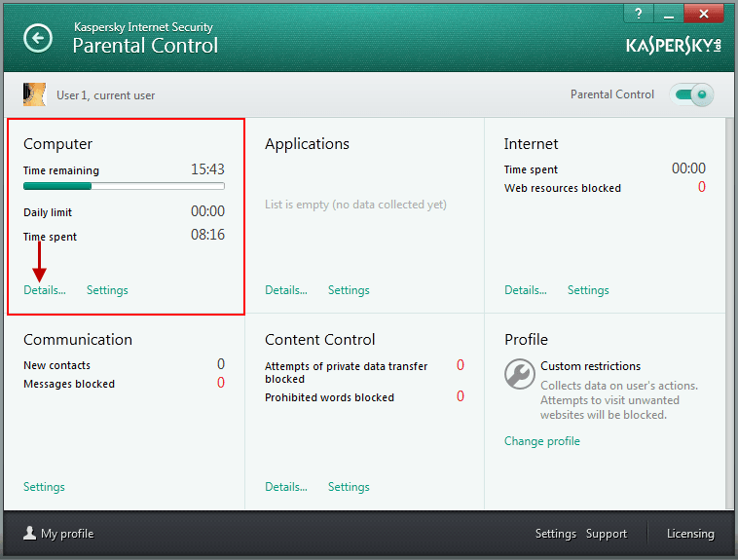The height and width of the screenshot is (560, 738).
Task: Open Licensing in the bottom bar
Action: click(690, 534)
